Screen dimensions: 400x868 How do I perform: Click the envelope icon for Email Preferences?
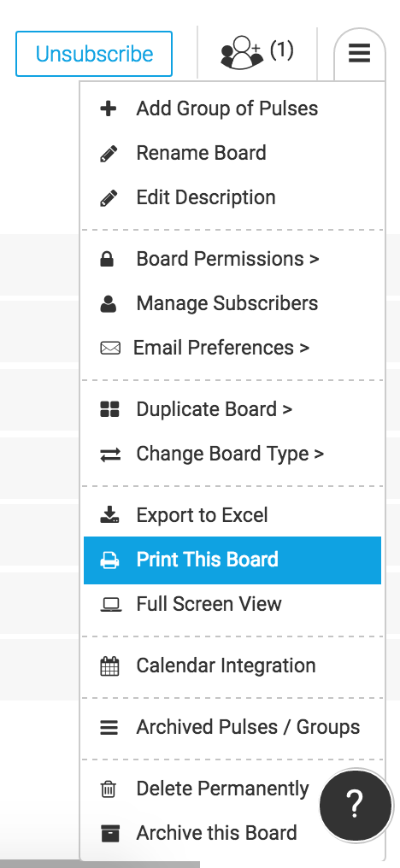[x=110, y=349]
